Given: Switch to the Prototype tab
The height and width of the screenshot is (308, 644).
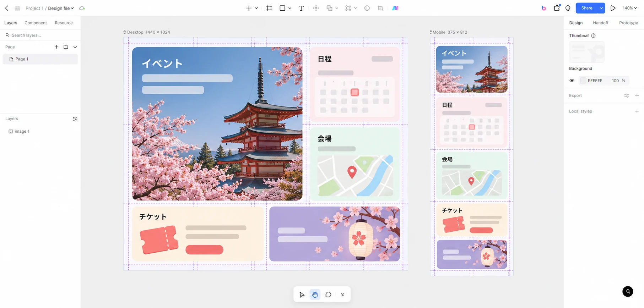Looking at the screenshot, I should tap(628, 23).
